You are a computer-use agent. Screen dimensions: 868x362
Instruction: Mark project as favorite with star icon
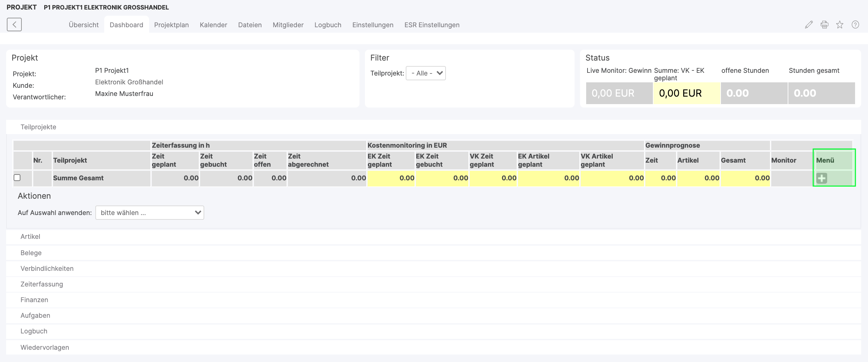click(x=840, y=24)
